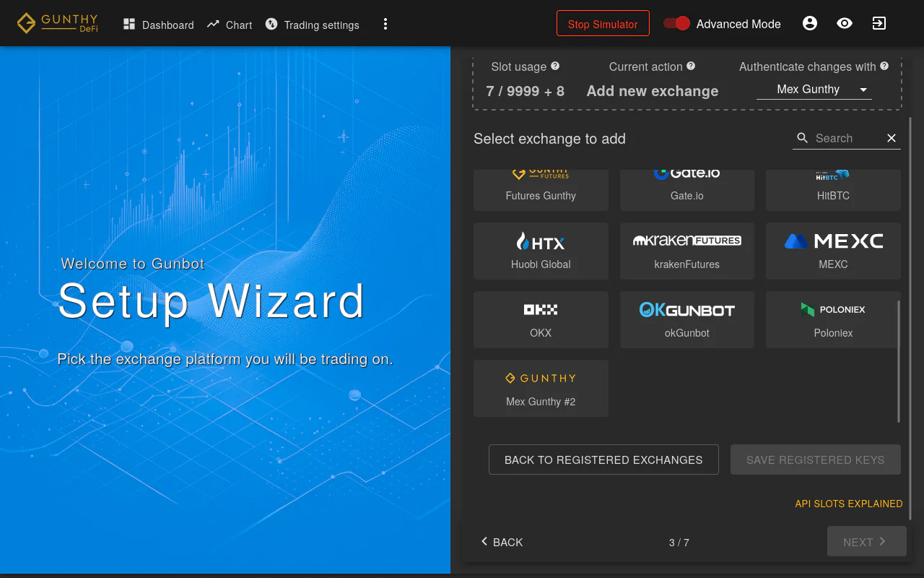Click the Dashboard grid icon
Image resolution: width=924 pixels, height=578 pixels.
pyautogui.click(x=129, y=24)
